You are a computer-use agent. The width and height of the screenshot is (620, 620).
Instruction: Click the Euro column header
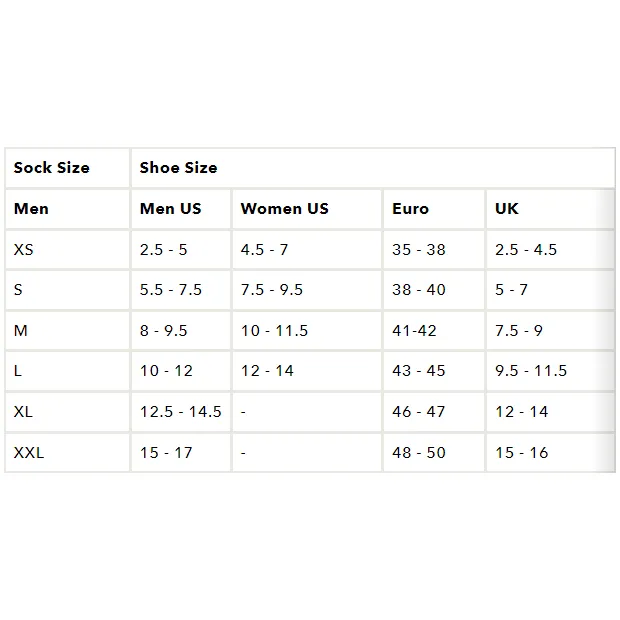[434, 209]
